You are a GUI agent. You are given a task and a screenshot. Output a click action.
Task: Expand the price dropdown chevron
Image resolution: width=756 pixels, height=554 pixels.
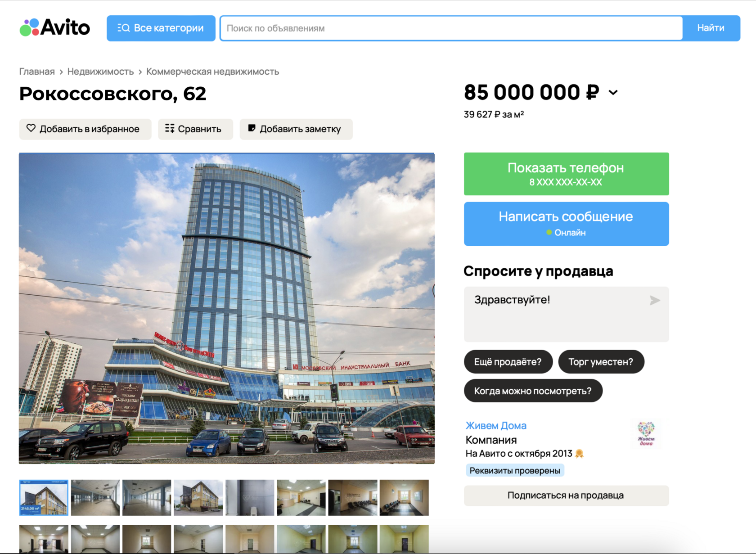613,93
